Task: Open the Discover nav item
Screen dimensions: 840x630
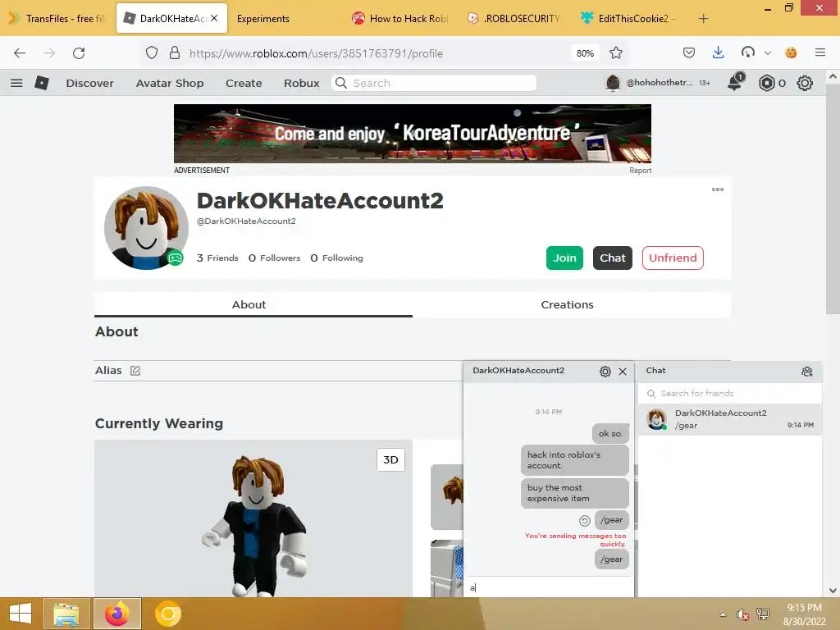Action: click(89, 83)
